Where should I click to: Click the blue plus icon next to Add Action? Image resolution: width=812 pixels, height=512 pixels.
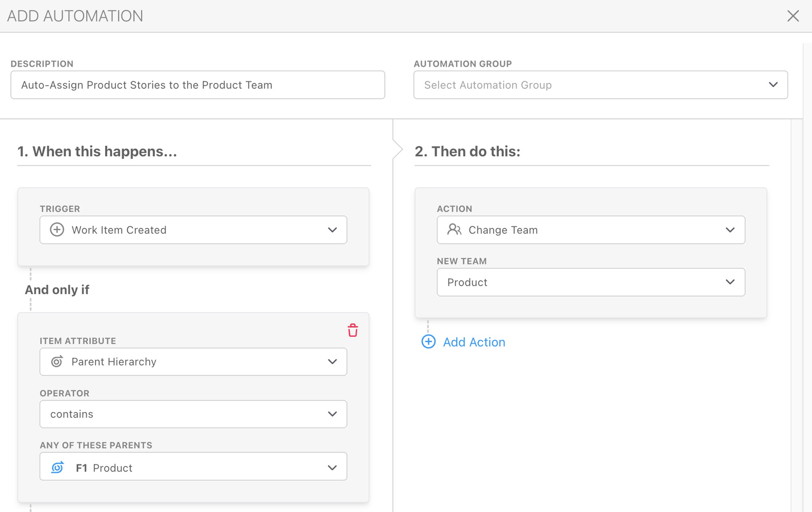tap(428, 342)
